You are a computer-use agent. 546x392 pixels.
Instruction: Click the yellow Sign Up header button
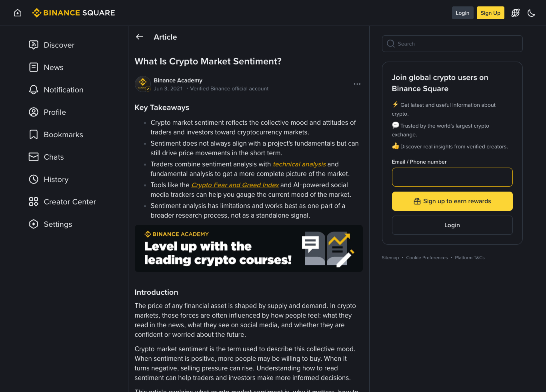pyautogui.click(x=490, y=13)
